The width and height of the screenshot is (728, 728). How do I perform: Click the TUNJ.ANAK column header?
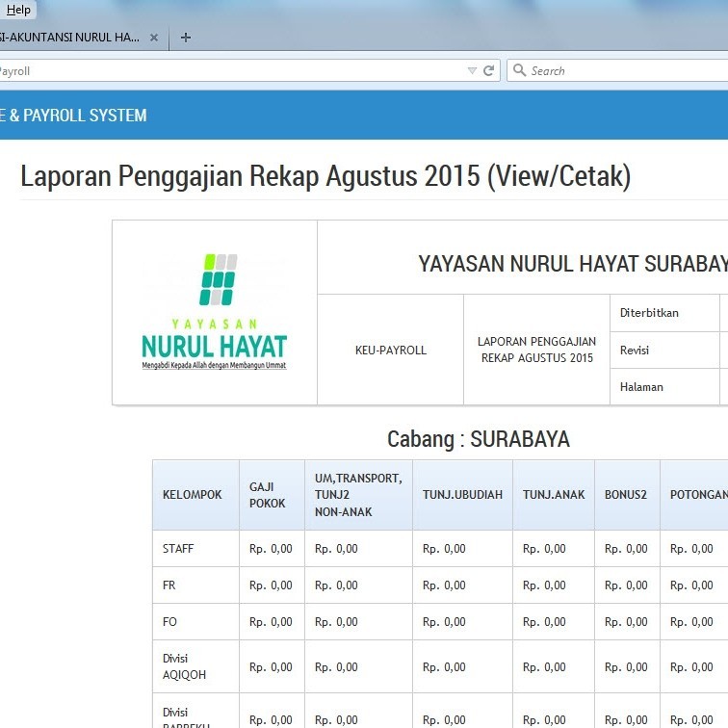click(554, 494)
